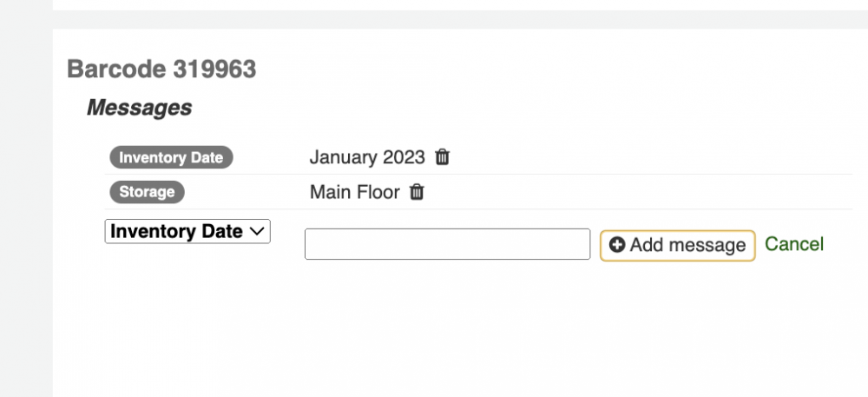Delete the Main Floor storage message
The image size is (868, 397).
(x=417, y=192)
